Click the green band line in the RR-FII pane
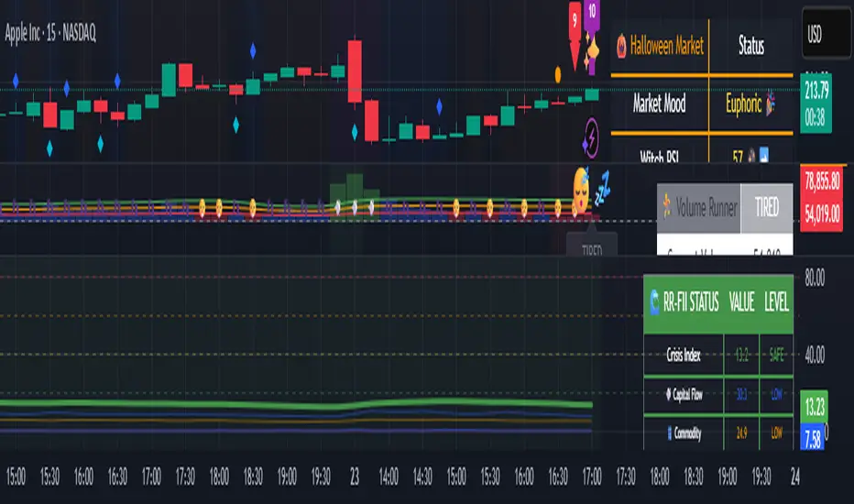Viewport: 854px width, 504px height. pos(296,404)
